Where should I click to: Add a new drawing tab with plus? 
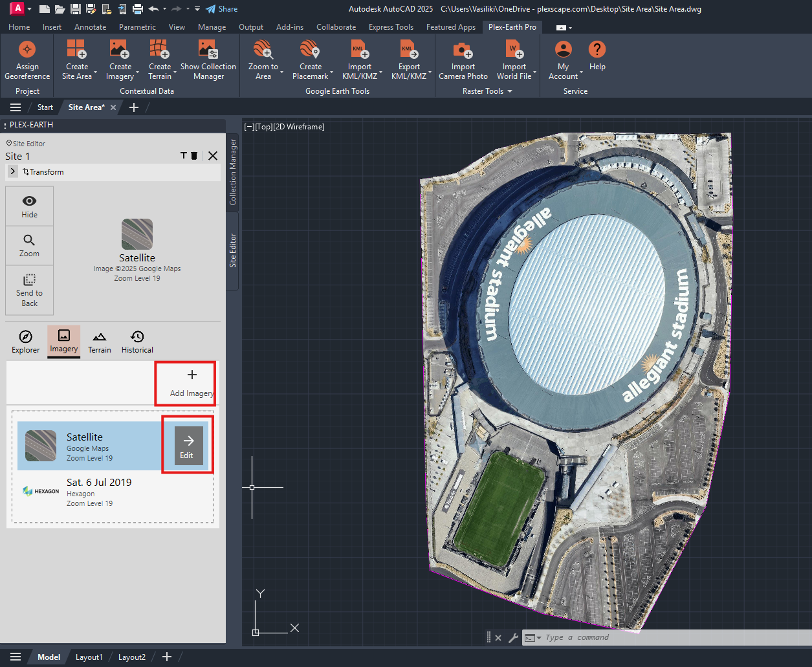[x=134, y=107]
